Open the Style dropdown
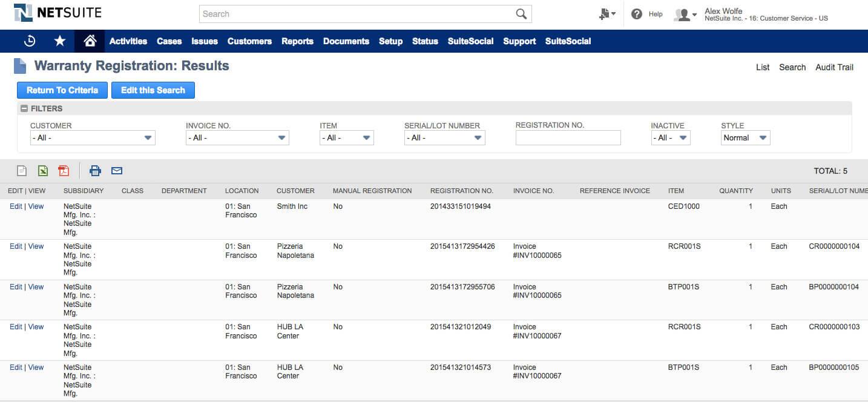The height and width of the screenshot is (402, 868). tap(746, 138)
